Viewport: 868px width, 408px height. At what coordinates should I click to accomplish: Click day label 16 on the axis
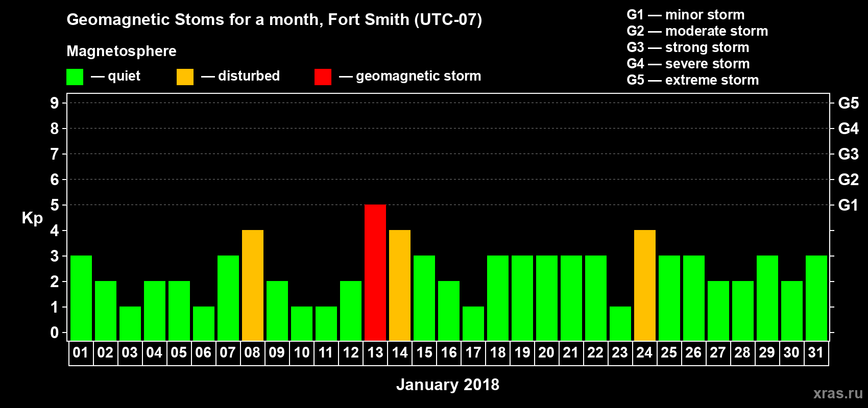pos(449,352)
